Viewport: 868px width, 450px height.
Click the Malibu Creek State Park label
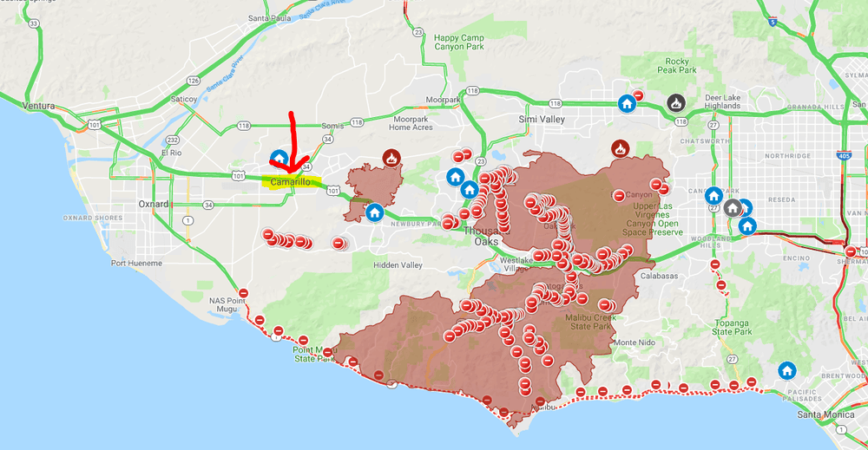pyautogui.click(x=590, y=322)
